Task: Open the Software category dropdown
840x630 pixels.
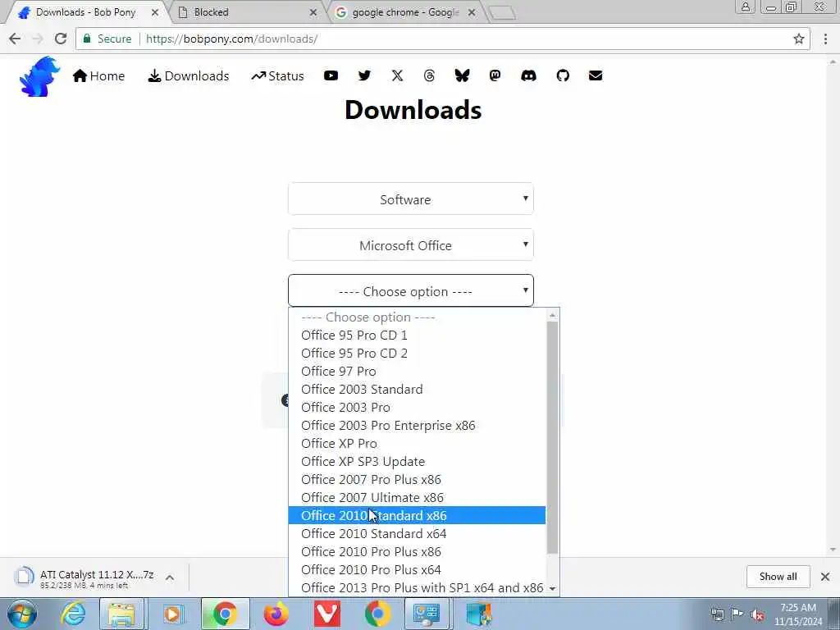Action: click(411, 199)
